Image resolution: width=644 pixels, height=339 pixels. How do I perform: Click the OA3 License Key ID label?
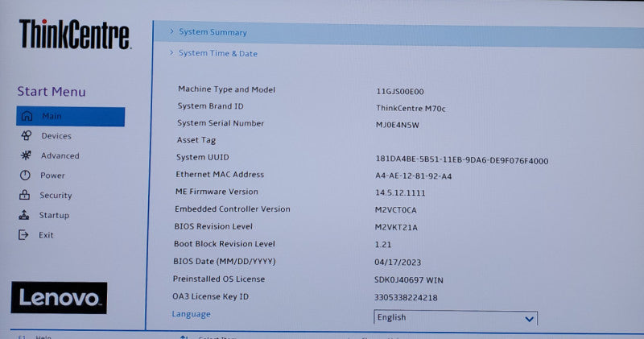(210, 296)
